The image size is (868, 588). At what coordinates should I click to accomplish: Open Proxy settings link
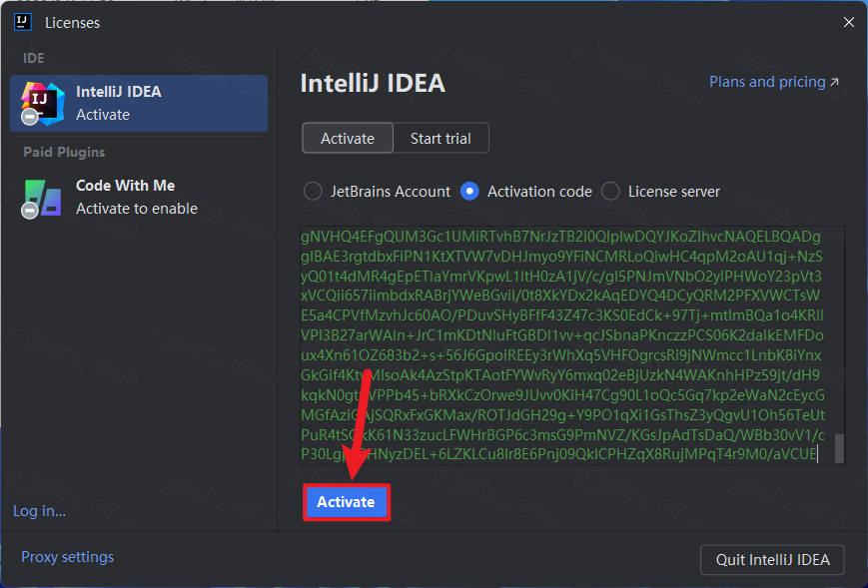(68, 557)
